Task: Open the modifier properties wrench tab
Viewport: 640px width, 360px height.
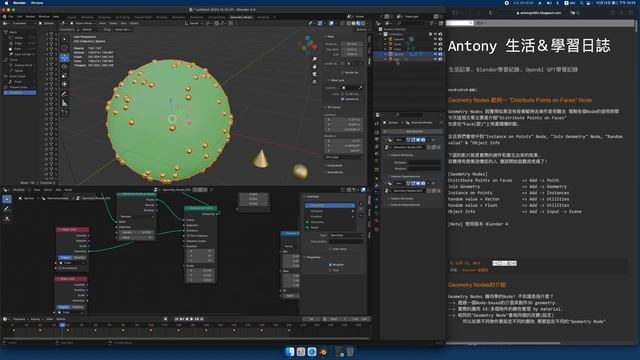Action: click(x=376, y=185)
